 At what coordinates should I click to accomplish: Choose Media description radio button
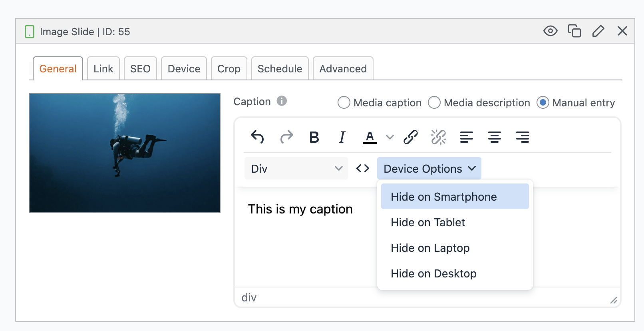pyautogui.click(x=434, y=103)
